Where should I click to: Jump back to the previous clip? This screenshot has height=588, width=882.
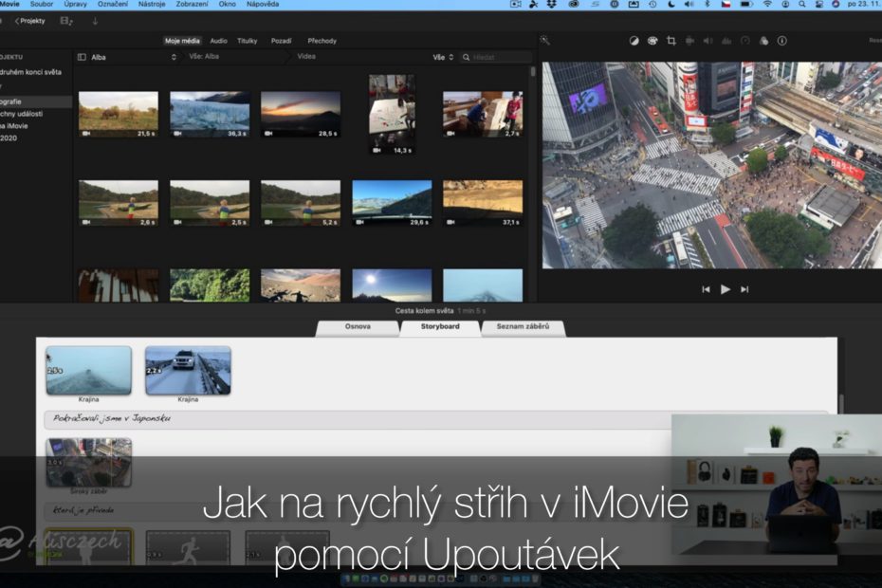(x=706, y=289)
